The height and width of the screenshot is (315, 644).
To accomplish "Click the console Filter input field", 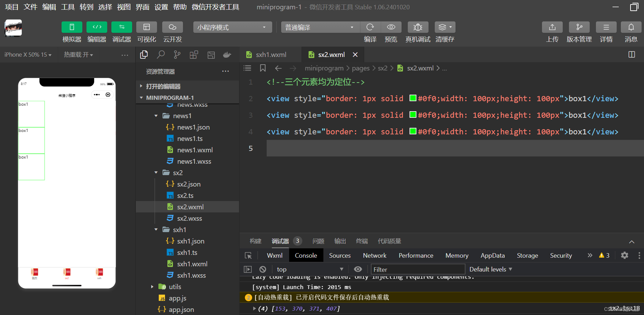I will tap(418, 269).
